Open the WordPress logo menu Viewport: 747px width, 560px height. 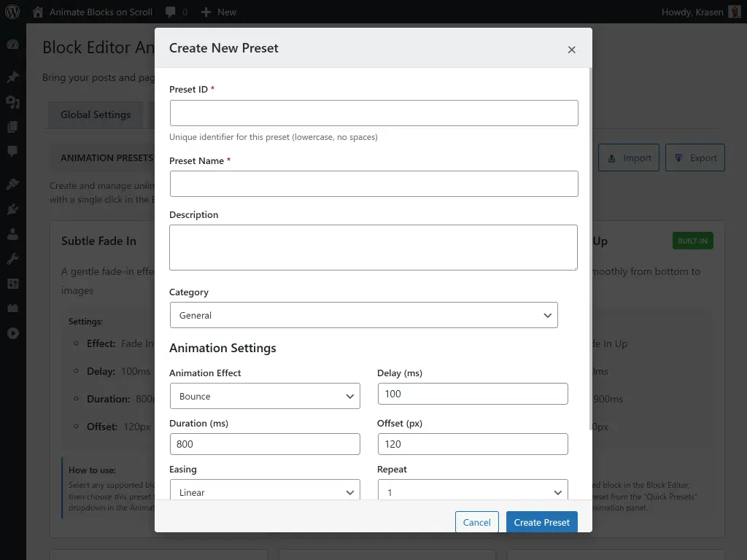(12, 12)
